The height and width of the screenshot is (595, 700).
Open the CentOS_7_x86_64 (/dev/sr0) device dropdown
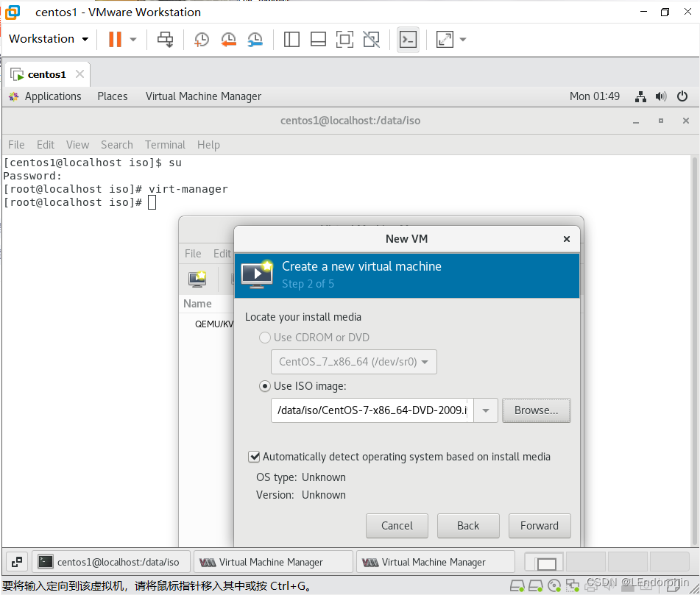[x=353, y=362]
